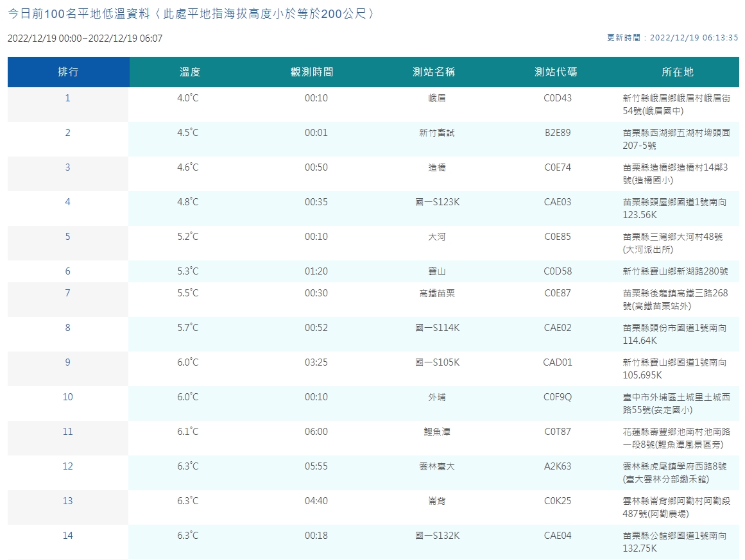Click the 更新時間 2022/12/19 06:13:35 text
The image size is (745, 560).
pos(672,37)
